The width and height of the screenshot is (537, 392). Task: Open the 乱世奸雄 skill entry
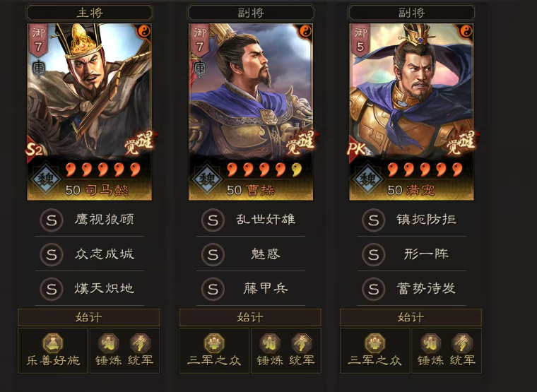point(251,220)
